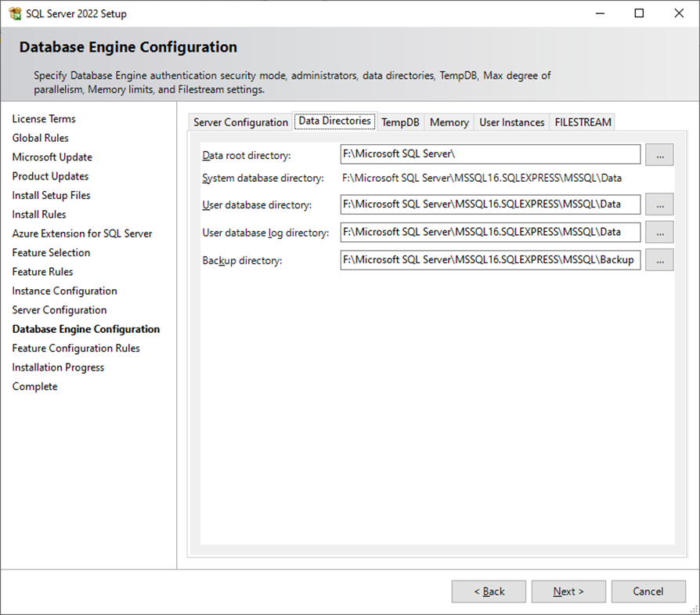Browse for the User database log directory
Image resolution: width=700 pixels, height=615 pixels.
point(659,232)
